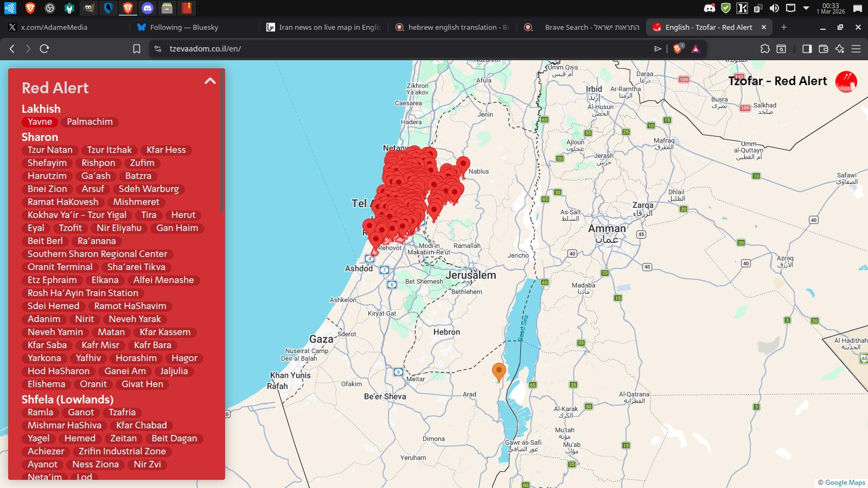Bookmark this page with the bookmark icon

137,49
